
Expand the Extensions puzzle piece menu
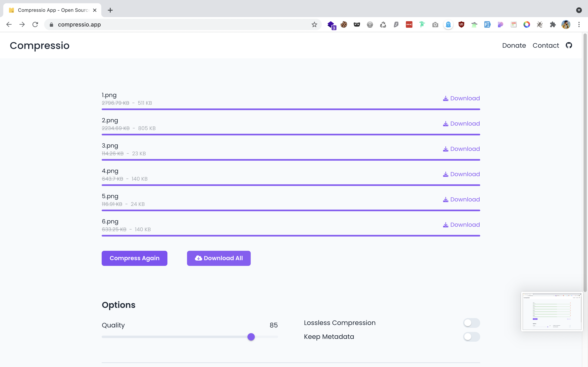pos(553,24)
